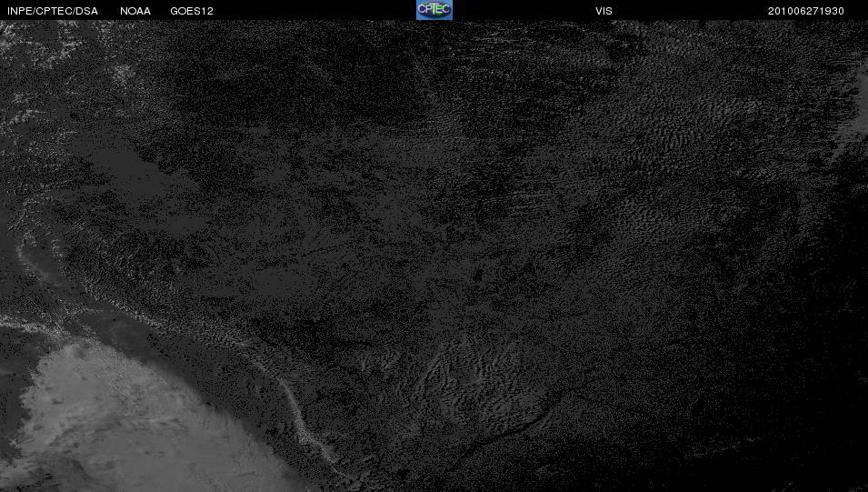This screenshot has width=868, height=492.
Task: Click the INPE/CPTEC/DSA header text
Action: tap(53, 11)
